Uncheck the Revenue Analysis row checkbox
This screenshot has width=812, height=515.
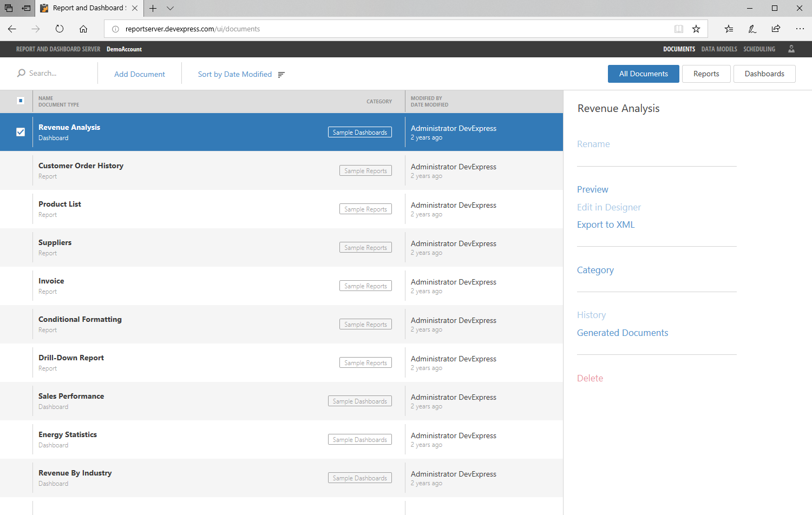(21, 132)
